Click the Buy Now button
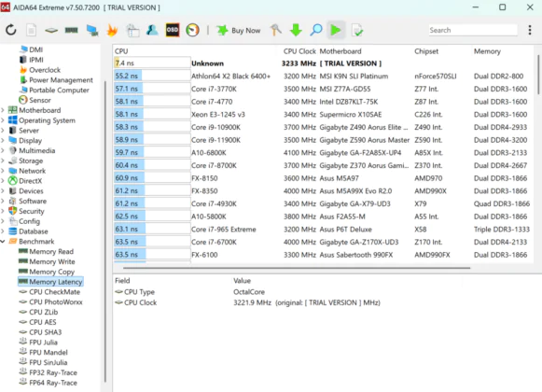 click(239, 31)
